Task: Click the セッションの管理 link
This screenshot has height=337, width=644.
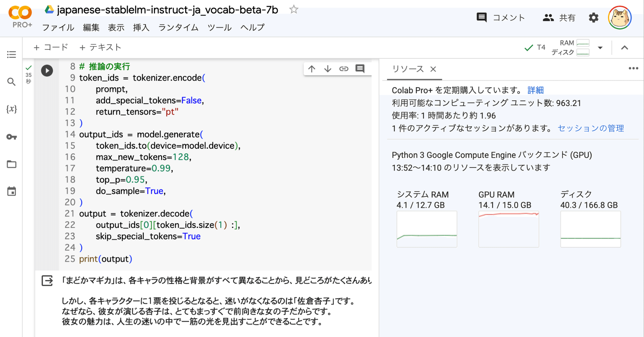Action: 591,128
